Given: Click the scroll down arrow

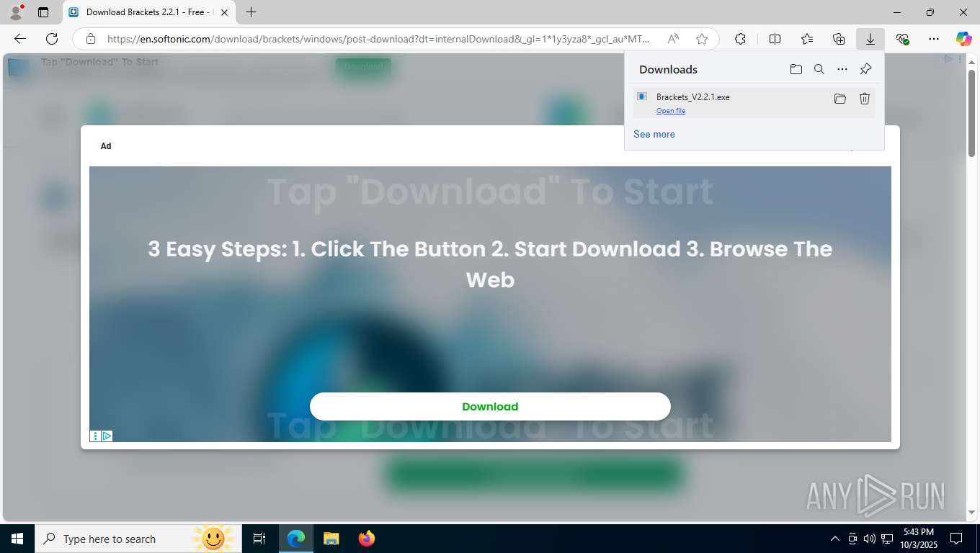Looking at the screenshot, I should point(971,513).
